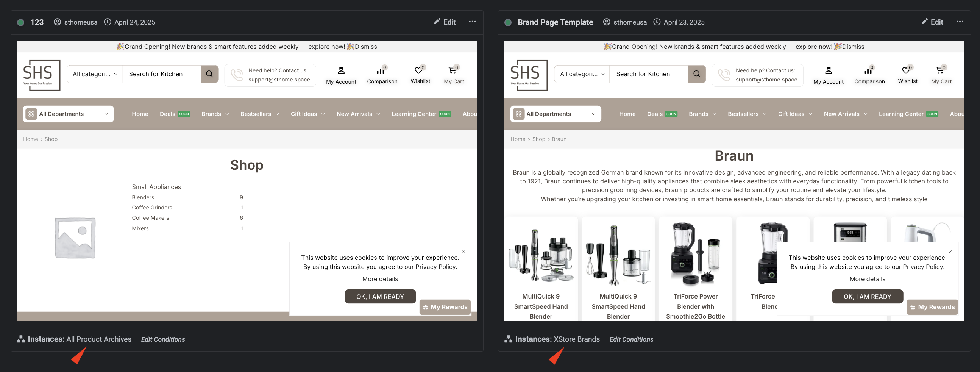Image resolution: width=980 pixels, height=372 pixels.
Task: Edit Conditions for XStore Brands
Action: (631, 339)
